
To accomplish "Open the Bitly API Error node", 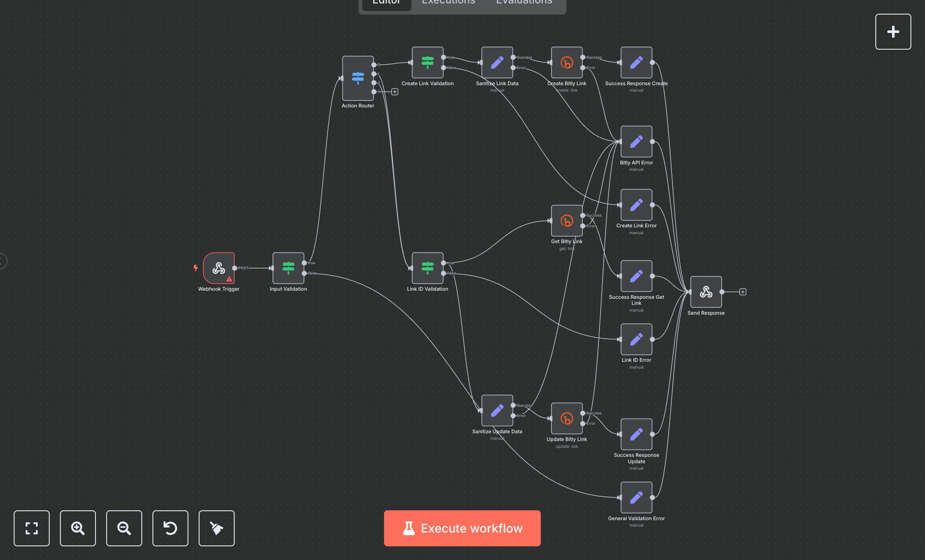I will tap(636, 142).
